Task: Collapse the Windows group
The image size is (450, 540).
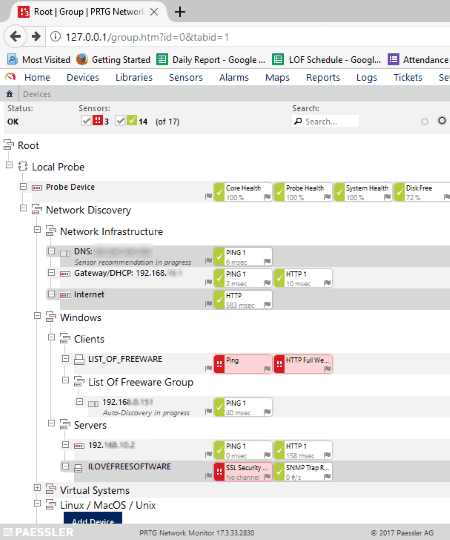Action: click(x=38, y=315)
